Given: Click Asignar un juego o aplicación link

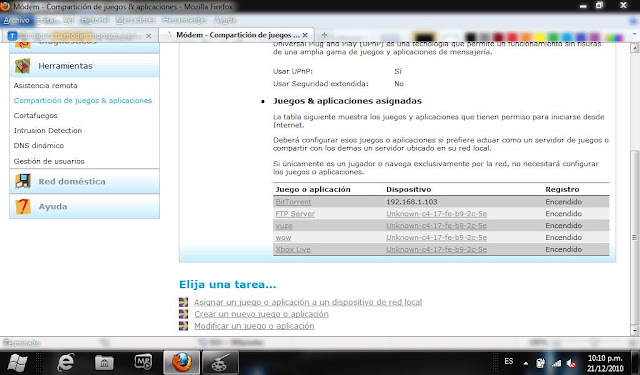Looking at the screenshot, I should tap(308, 302).
